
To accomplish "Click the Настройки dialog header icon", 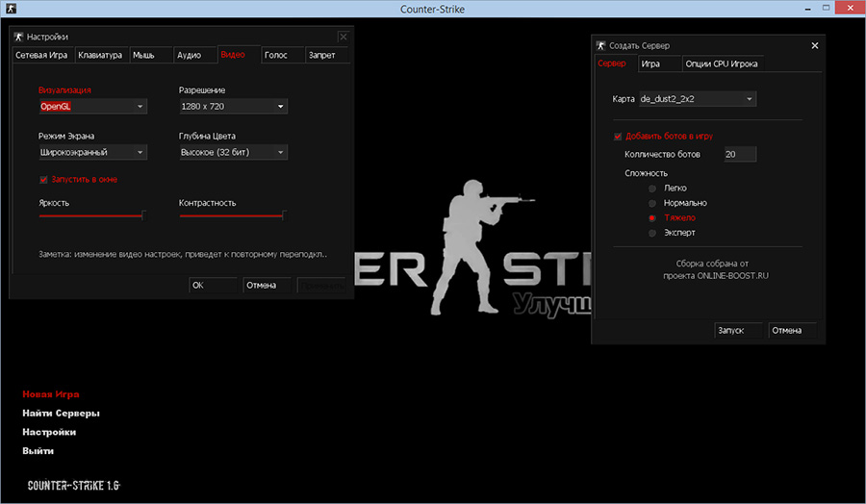I will pos(19,37).
